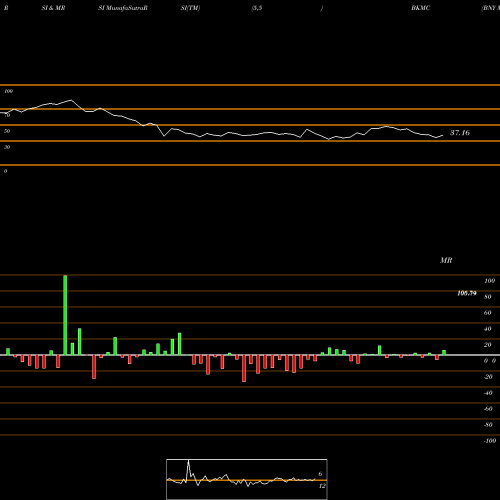This screenshot has width=500, height=500.
Task: Click the MR axis label -100
Action: [x=490, y=441]
